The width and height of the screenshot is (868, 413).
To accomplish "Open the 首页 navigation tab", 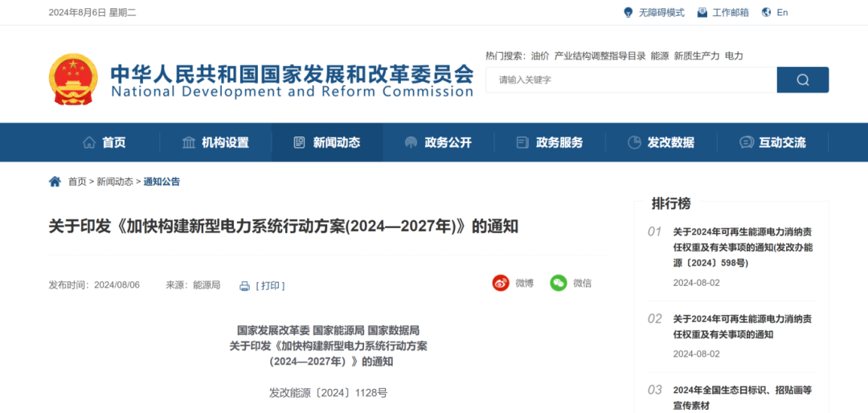I will pos(104,142).
